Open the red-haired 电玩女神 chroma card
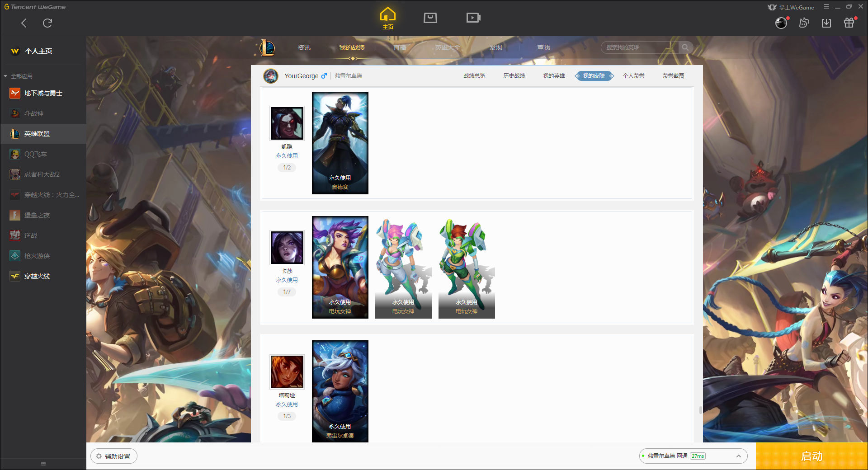Viewport: 868px width, 470px height. click(467, 267)
